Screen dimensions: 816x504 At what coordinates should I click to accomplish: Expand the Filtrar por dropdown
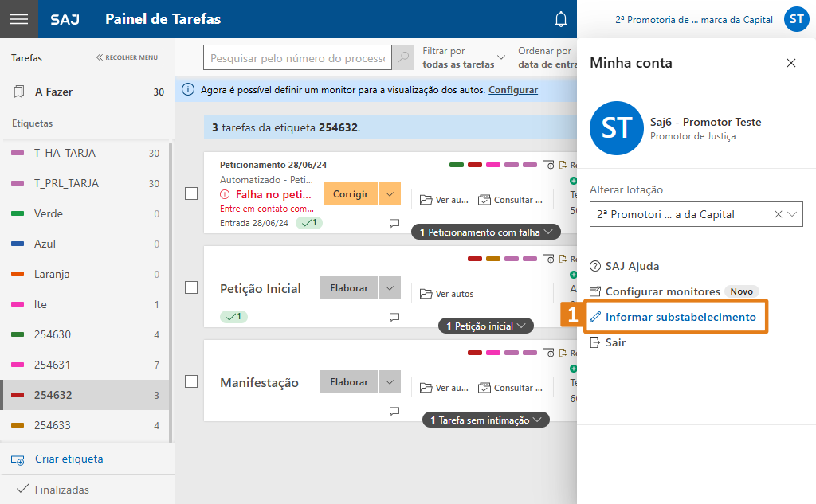click(500, 58)
